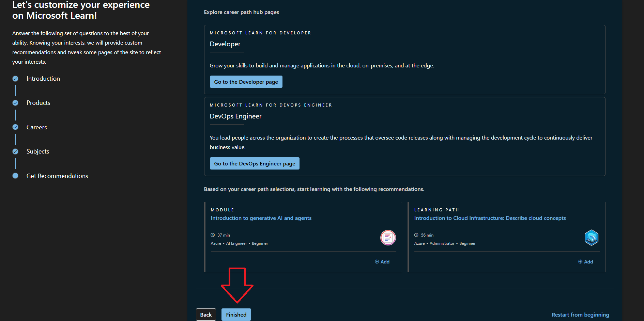
Task: Click the MODULE label
Action: (223, 210)
